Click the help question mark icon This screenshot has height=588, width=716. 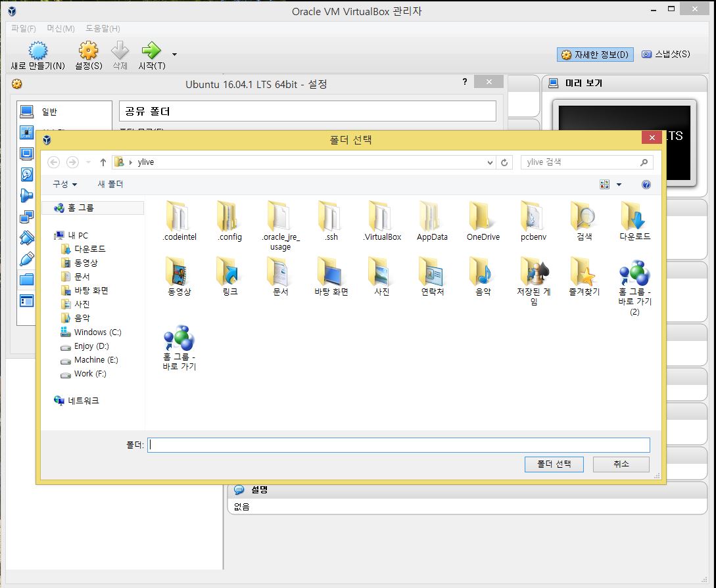[646, 185]
